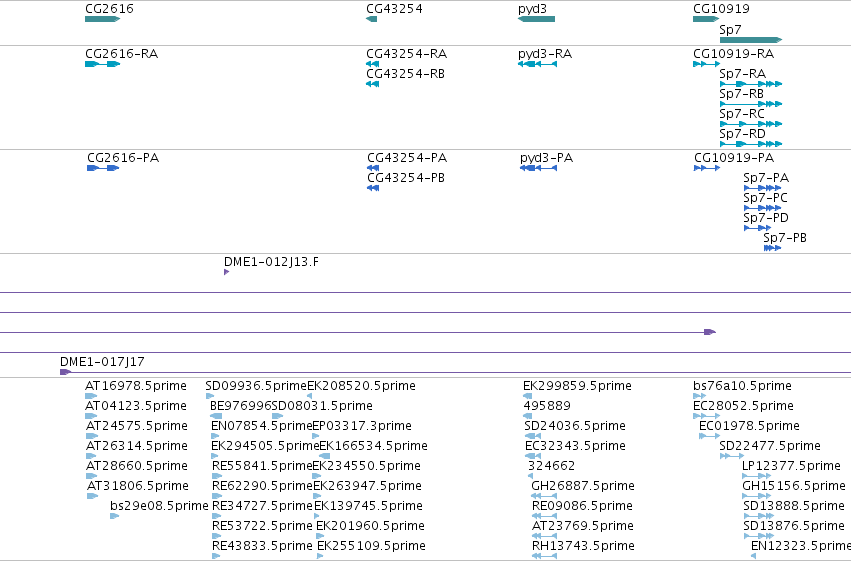Select the CG2616 gene feature

pos(103,19)
